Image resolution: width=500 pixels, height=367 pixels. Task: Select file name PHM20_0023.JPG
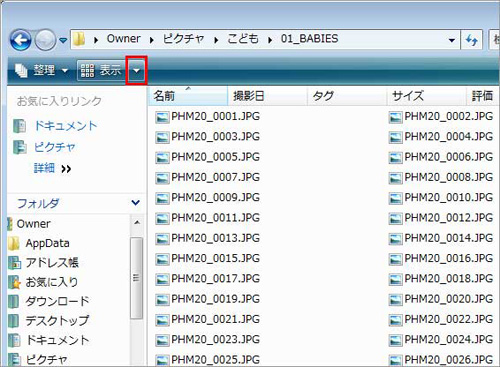pyautogui.click(x=215, y=340)
